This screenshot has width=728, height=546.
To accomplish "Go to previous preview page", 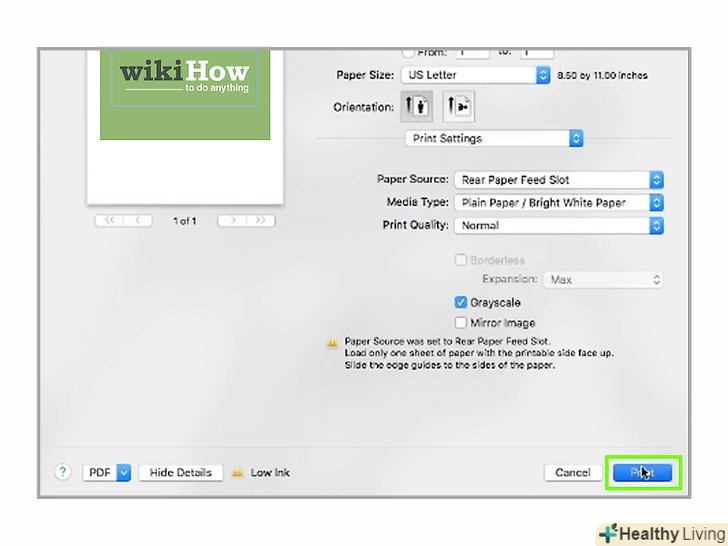I will [138, 221].
